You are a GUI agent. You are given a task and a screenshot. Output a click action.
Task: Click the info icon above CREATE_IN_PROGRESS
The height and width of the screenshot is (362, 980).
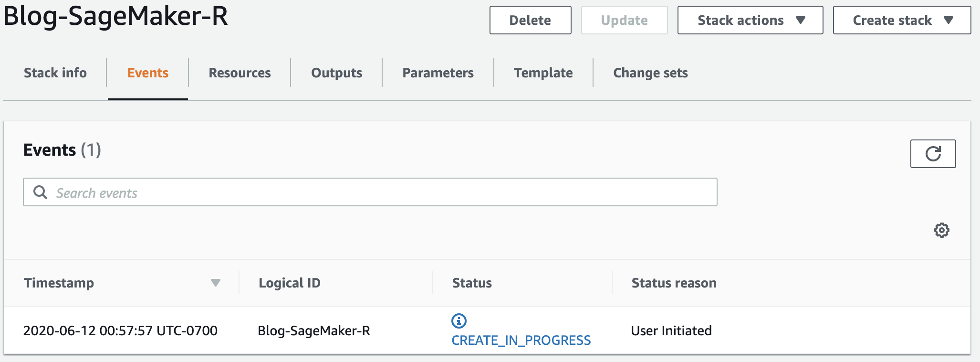459,320
